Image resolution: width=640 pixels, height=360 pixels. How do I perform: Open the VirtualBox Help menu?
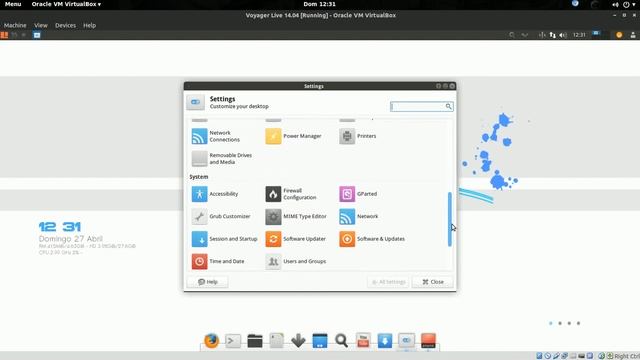[89, 25]
